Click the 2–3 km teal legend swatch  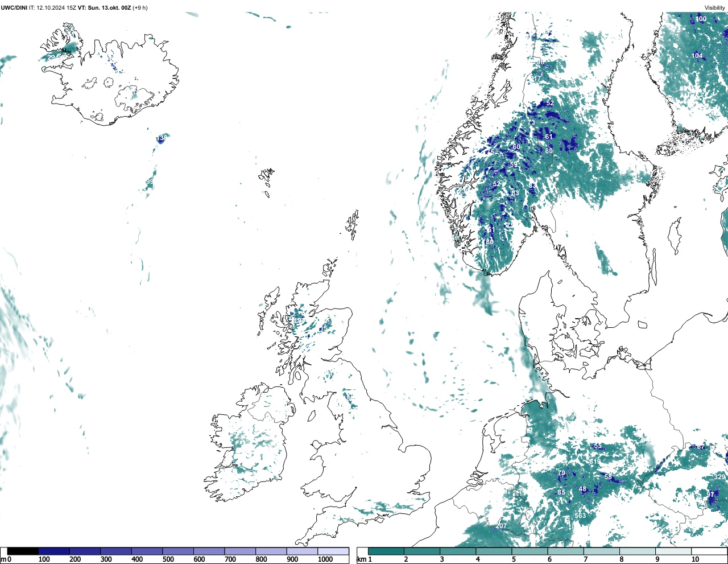[x=422, y=551]
